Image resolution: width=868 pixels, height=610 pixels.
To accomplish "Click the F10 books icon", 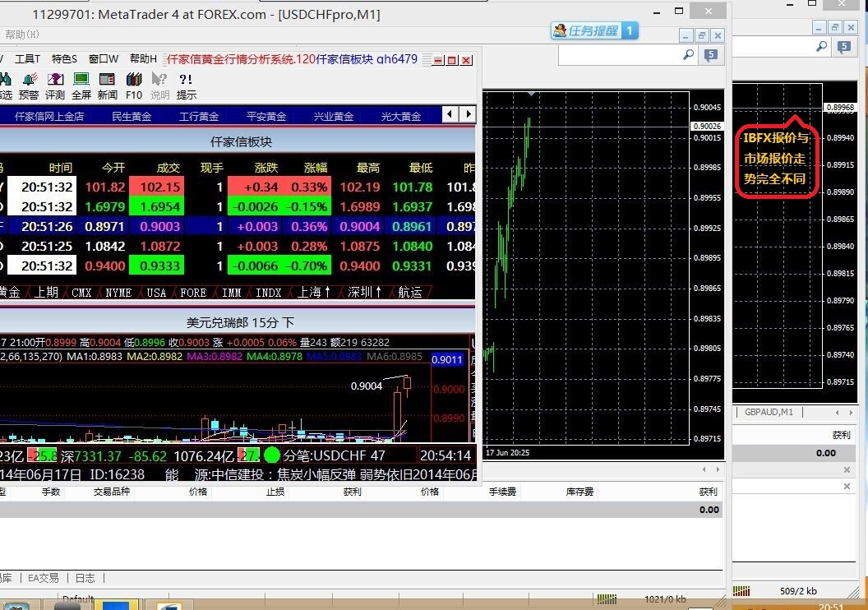I will click(x=134, y=80).
